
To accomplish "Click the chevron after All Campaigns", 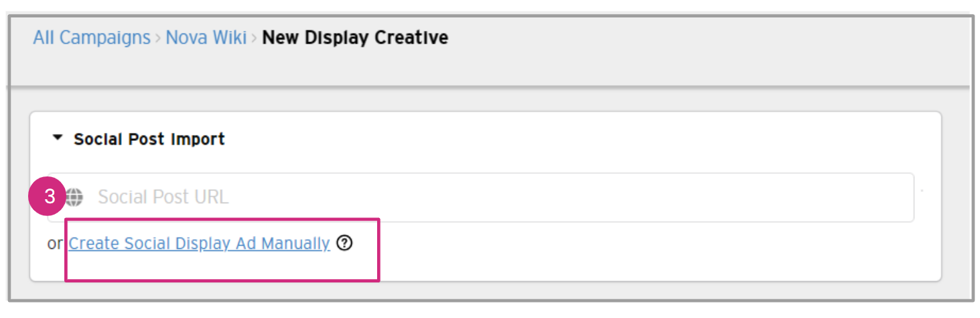I will [x=158, y=38].
